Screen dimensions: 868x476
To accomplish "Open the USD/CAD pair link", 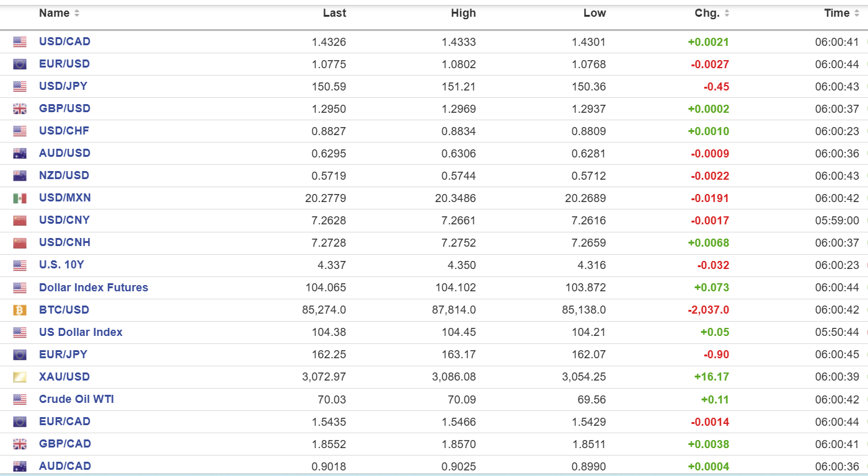I will click(x=64, y=42).
